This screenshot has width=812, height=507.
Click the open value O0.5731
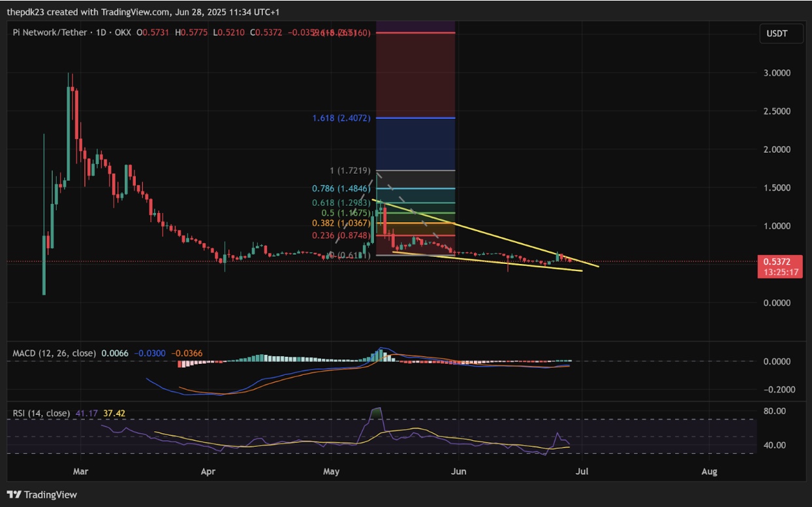[152, 32]
